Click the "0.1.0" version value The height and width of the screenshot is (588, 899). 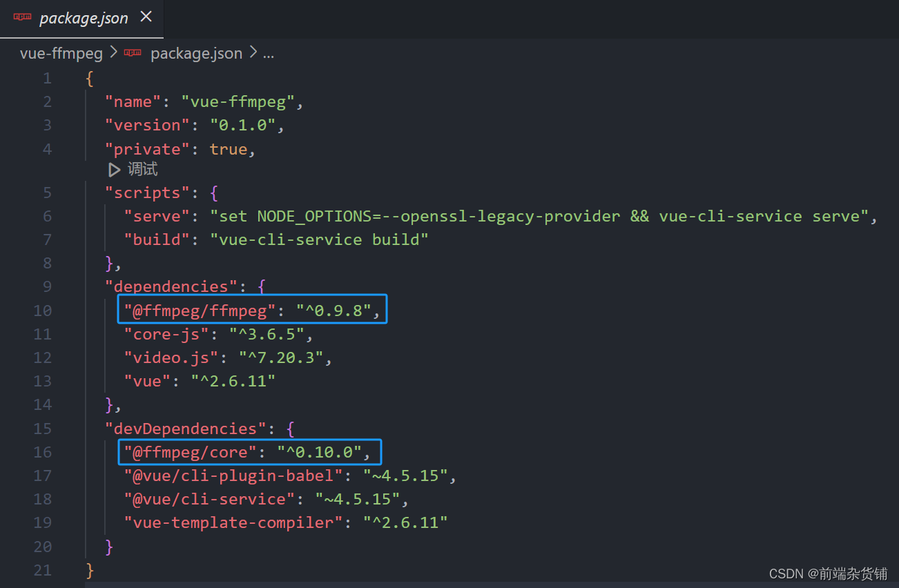point(242,126)
